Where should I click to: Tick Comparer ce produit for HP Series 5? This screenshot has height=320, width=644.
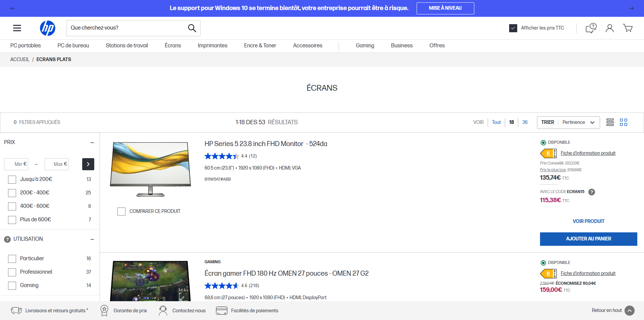click(x=121, y=212)
